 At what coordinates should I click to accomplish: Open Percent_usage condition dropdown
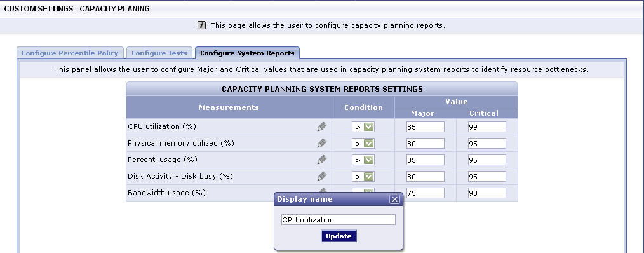[363, 160]
